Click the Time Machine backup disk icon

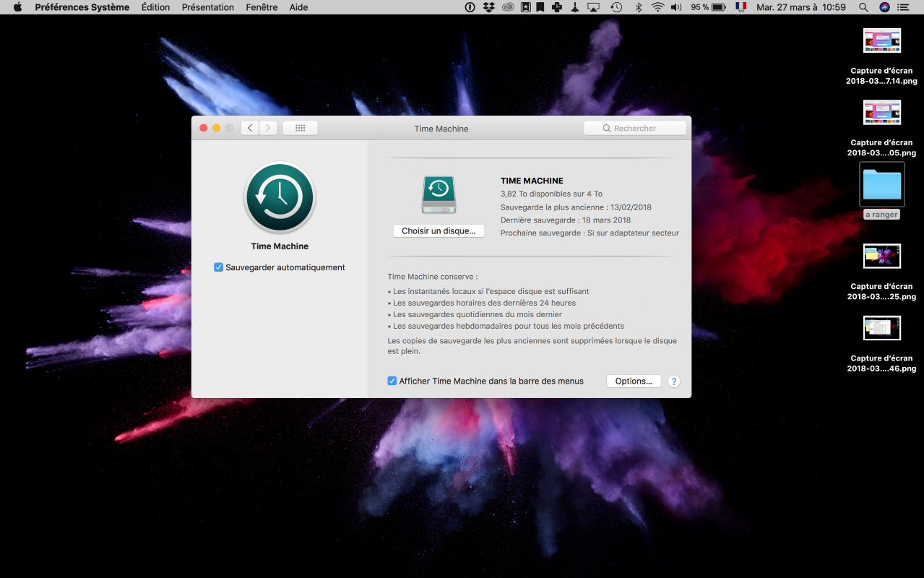[x=439, y=194]
